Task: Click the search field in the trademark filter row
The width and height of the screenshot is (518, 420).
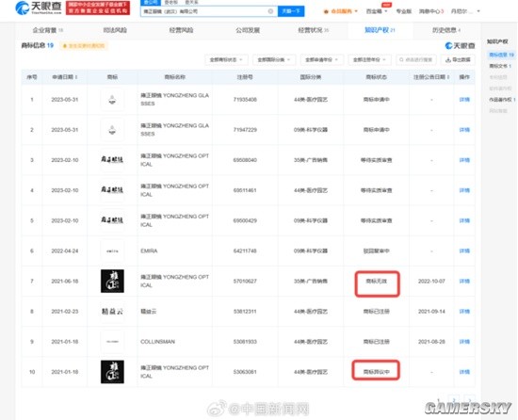Action: point(416,59)
